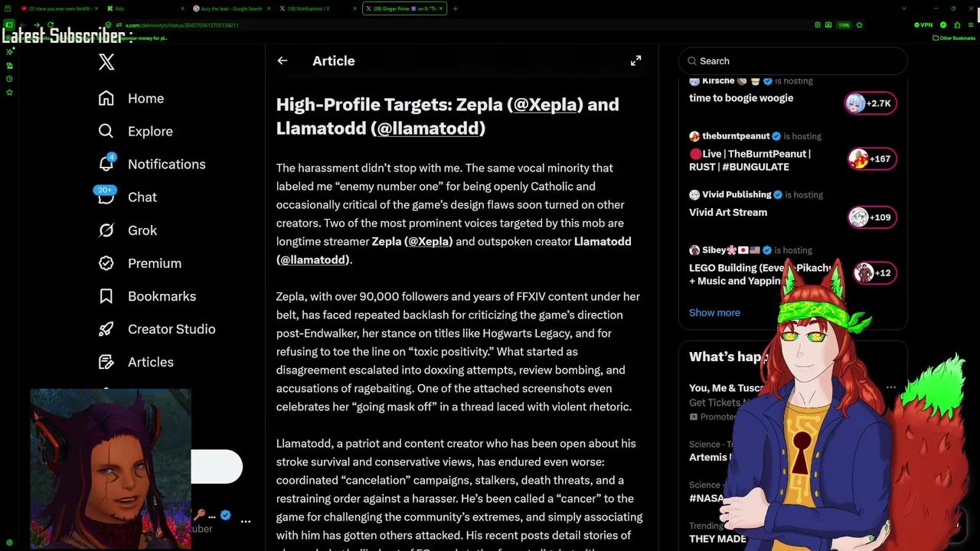The width and height of the screenshot is (980, 551).
Task: Click the listener bubble showing +12
Action: [x=875, y=272]
